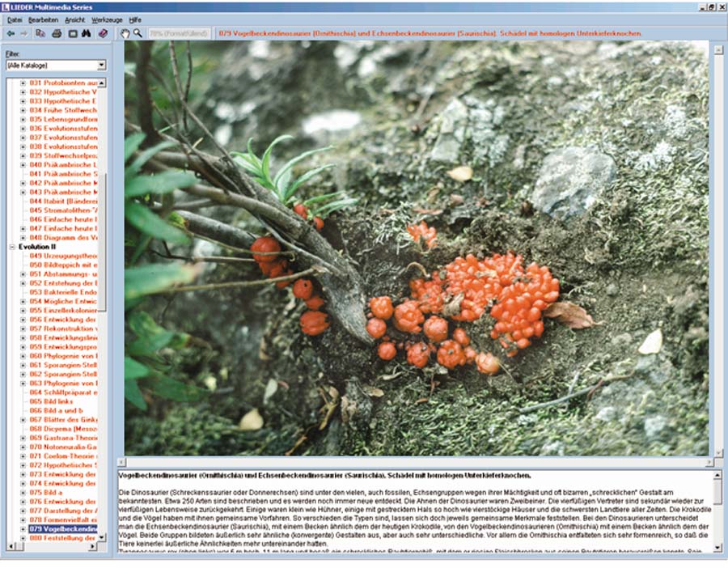Select tree entry 044 Itabirit

63,200
